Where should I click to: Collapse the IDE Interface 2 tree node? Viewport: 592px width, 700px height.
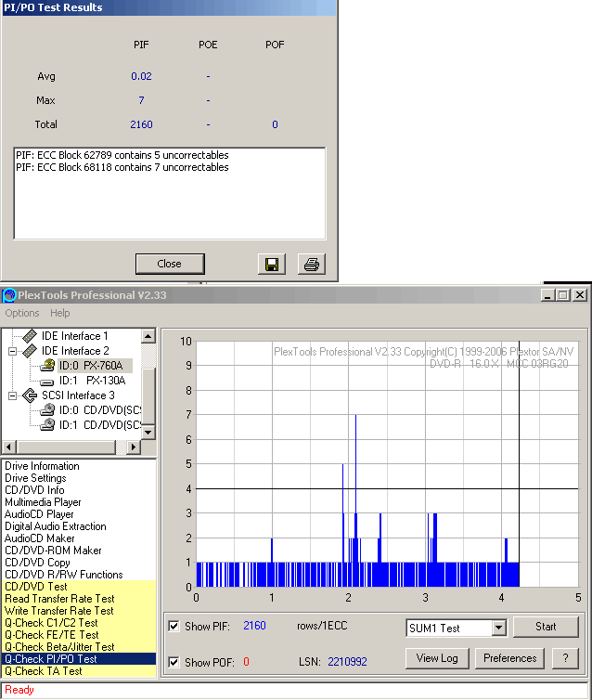coord(13,351)
